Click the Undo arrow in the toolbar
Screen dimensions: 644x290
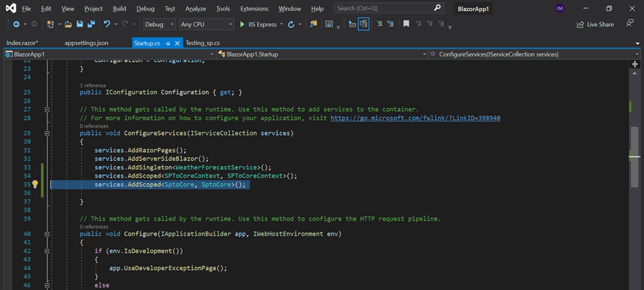coord(107,24)
